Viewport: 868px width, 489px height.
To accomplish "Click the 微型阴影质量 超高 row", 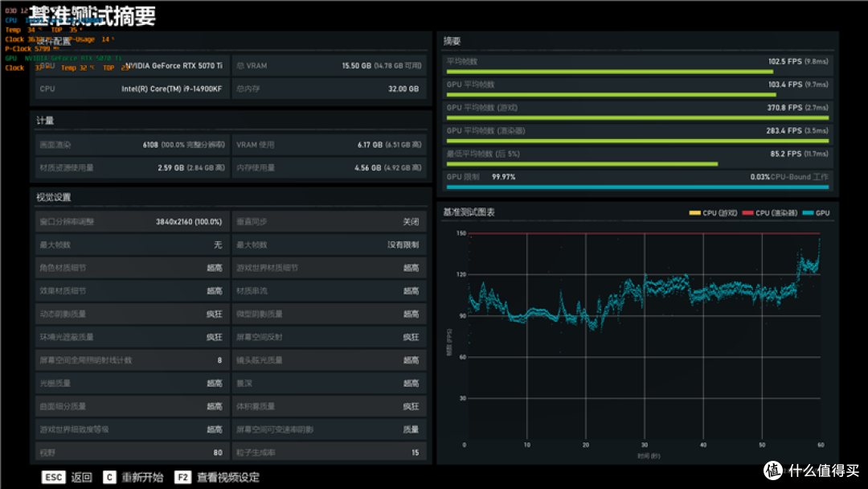I will point(329,314).
